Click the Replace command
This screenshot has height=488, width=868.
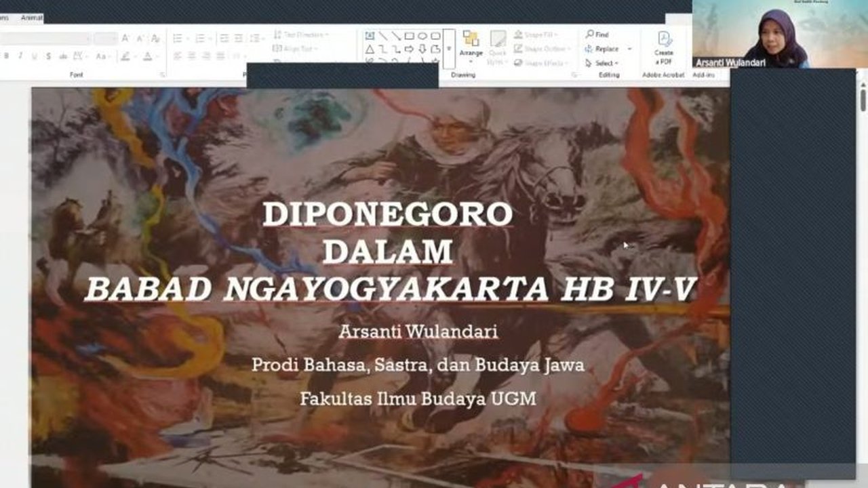tap(606, 48)
